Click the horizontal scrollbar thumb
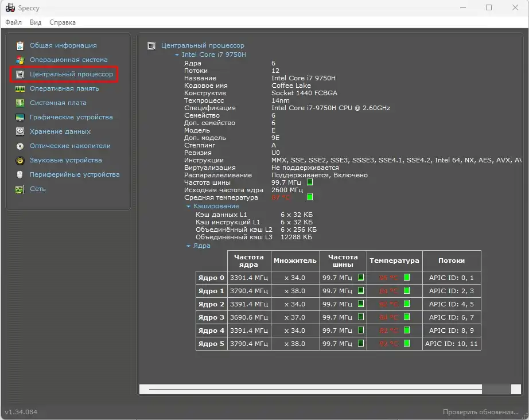This screenshot has width=529, height=420. pos(496,389)
